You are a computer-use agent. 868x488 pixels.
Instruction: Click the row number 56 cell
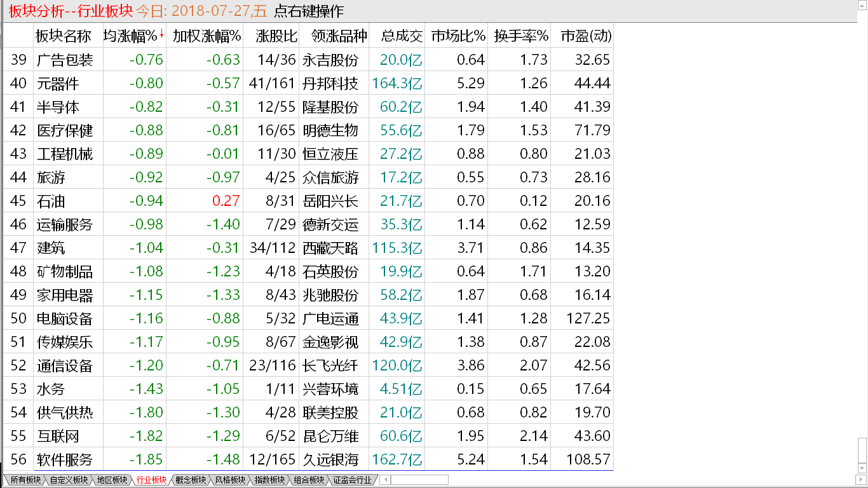(x=18, y=459)
